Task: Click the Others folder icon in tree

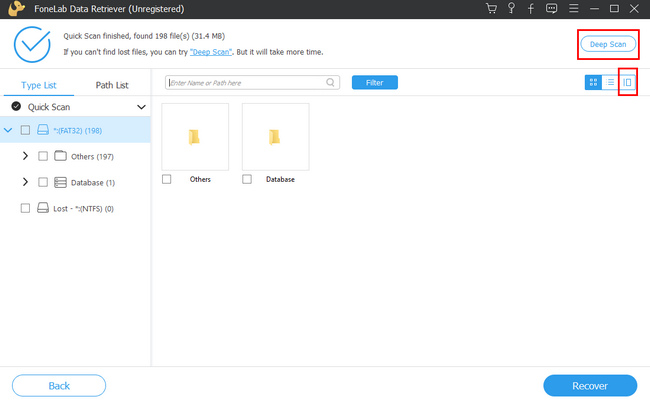Action: coord(60,156)
